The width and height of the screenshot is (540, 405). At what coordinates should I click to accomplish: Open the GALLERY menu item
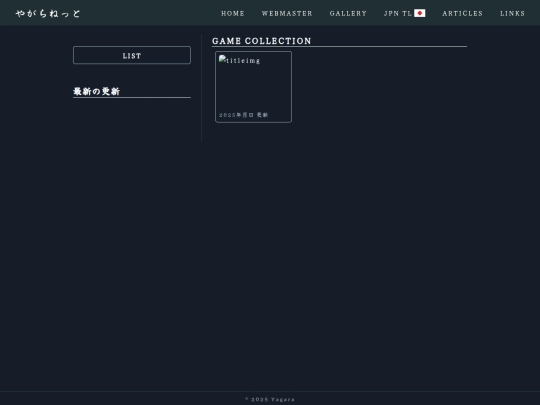pos(348,13)
